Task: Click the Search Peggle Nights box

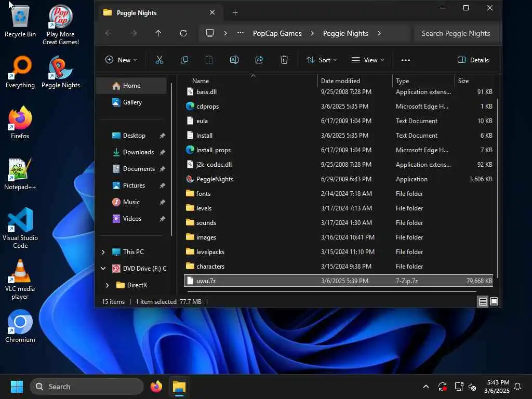Action: coord(458,33)
